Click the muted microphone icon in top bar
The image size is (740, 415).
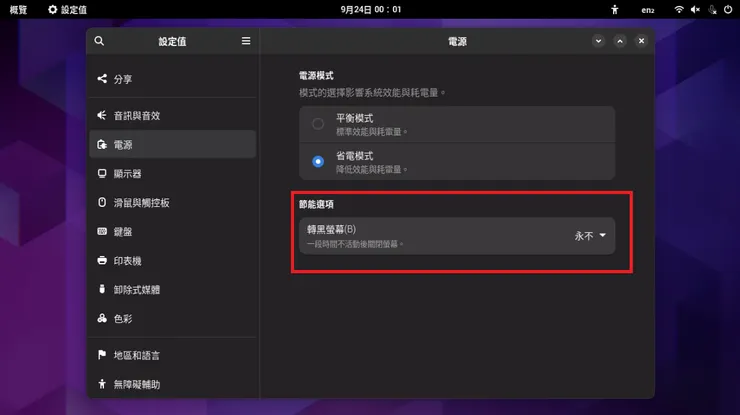point(712,9)
